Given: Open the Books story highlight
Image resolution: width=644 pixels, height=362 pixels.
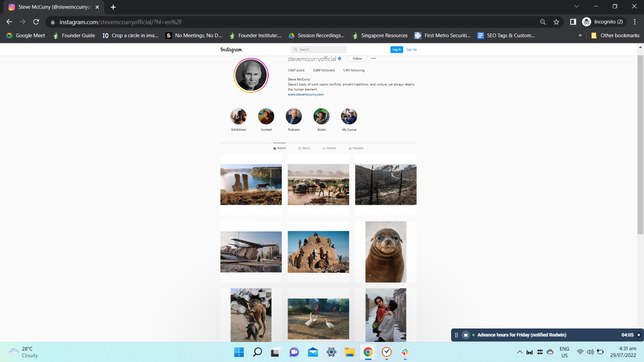Looking at the screenshot, I should [x=322, y=116].
